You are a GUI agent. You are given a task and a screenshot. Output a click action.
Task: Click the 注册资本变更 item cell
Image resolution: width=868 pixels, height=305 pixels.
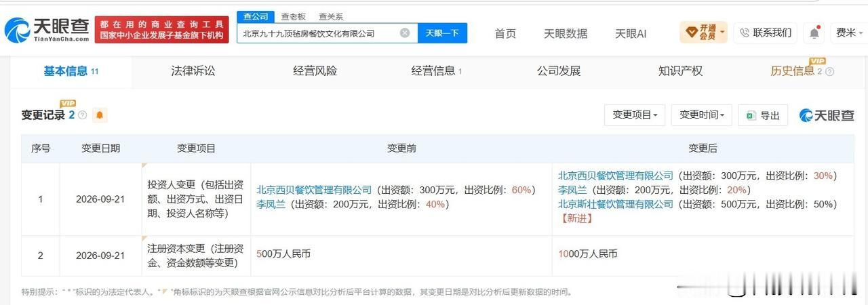[195, 256]
